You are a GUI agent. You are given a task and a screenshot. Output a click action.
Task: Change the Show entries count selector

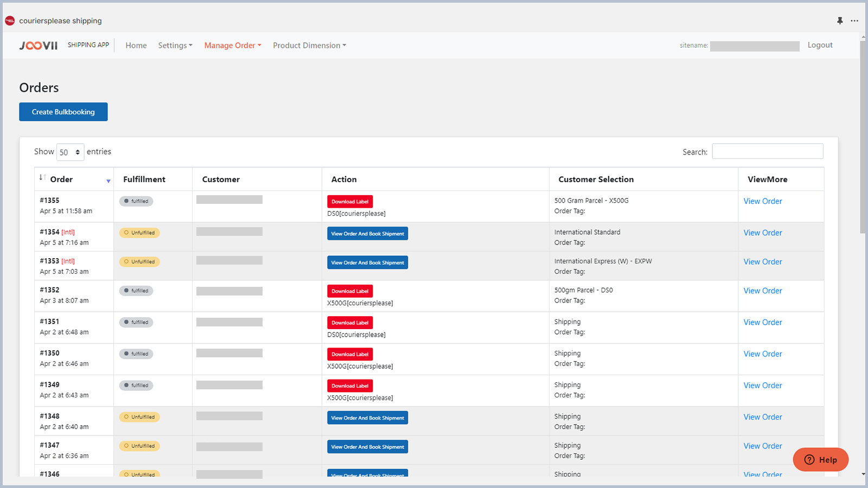click(70, 152)
